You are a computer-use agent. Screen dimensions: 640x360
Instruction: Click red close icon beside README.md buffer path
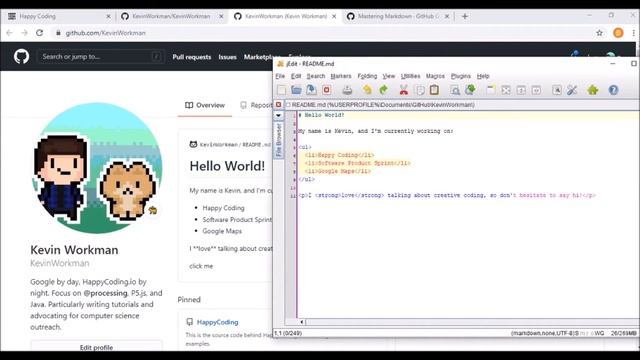[278, 105]
